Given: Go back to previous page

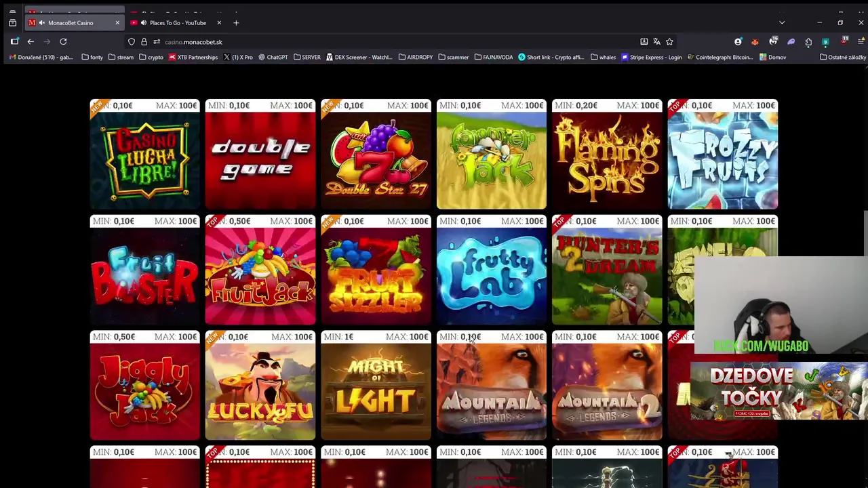Looking at the screenshot, I should 31,42.
